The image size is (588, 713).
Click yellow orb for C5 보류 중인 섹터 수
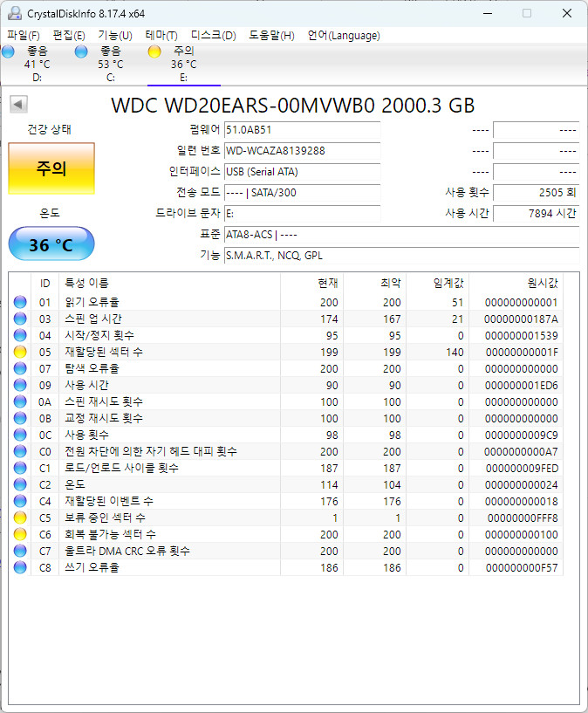click(x=20, y=518)
